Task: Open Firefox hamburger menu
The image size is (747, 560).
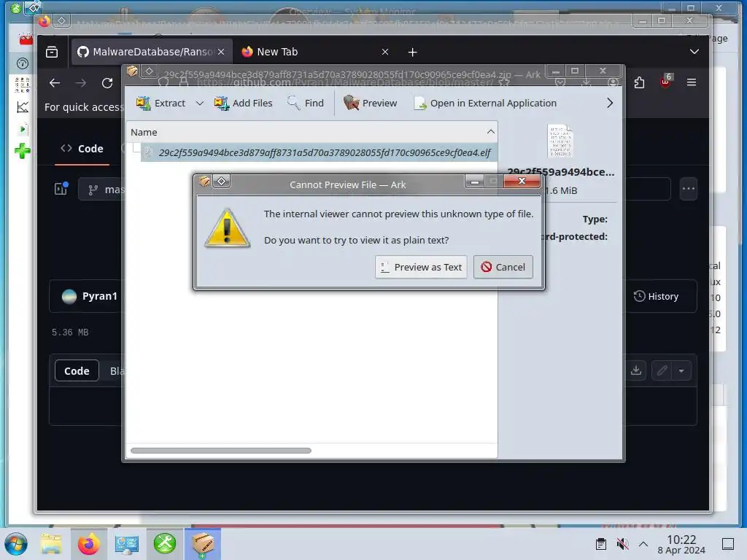Action: pyautogui.click(x=692, y=82)
